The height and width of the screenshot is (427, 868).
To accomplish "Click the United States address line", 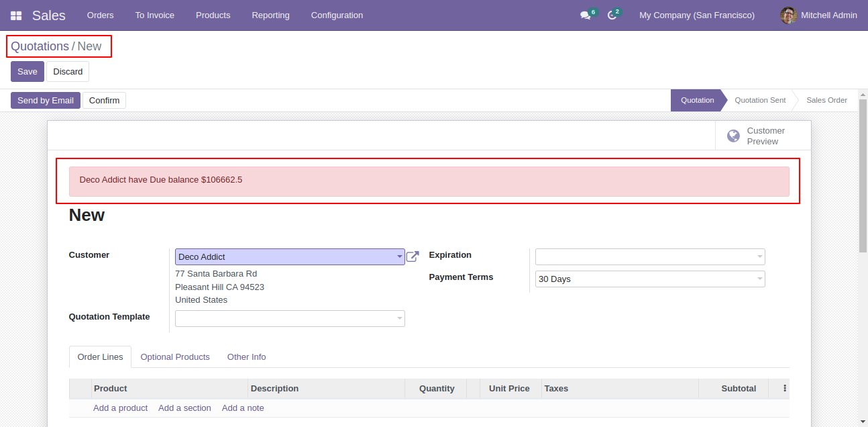I will [201, 300].
